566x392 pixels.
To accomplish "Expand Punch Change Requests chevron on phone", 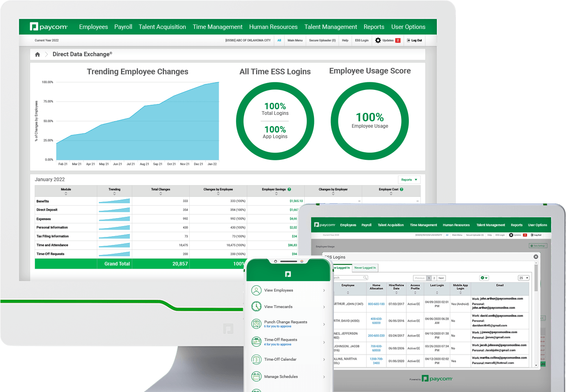I will (324, 324).
